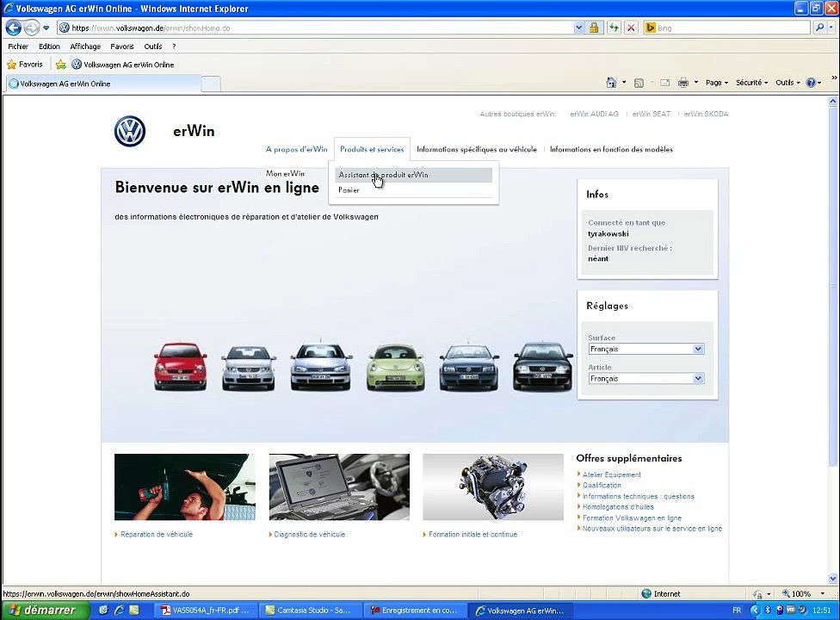Click the vertical scrollbar down arrow

[832, 578]
